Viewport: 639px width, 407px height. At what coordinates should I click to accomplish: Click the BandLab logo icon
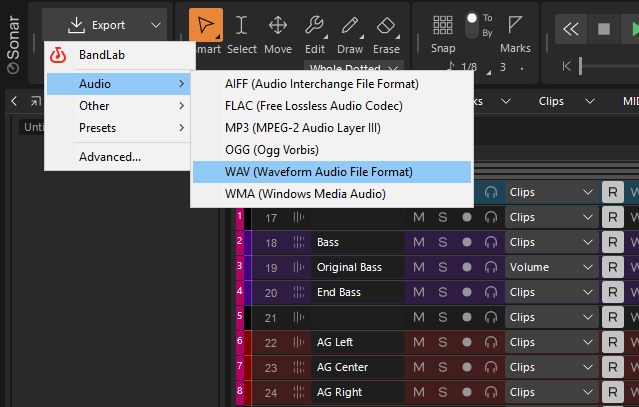58,55
